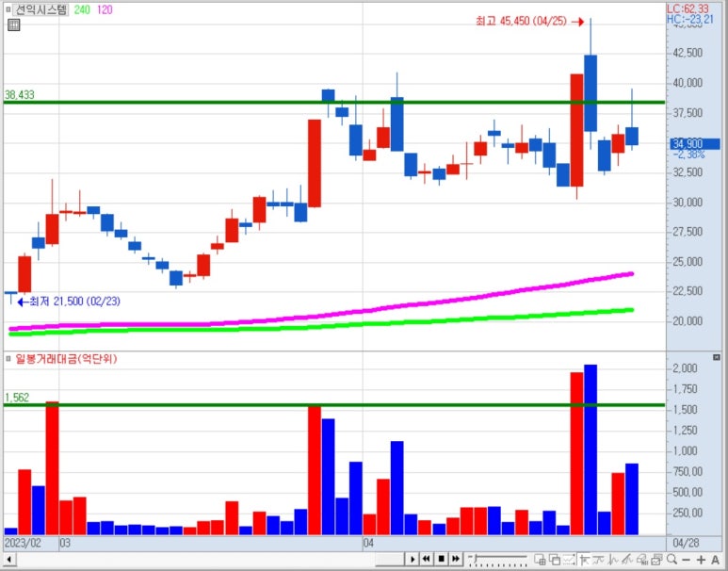Click the 일봉거래대금(억단위) indicator label
This screenshot has height=571, width=728.
(x=66, y=359)
